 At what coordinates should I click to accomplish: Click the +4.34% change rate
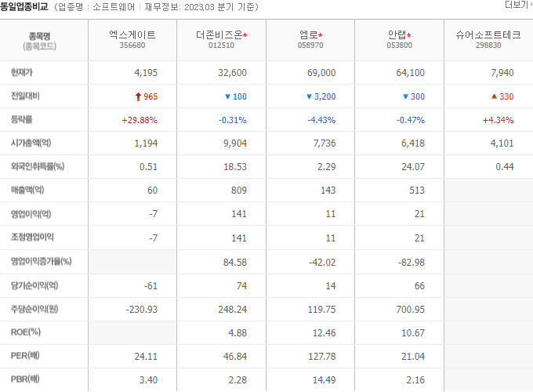[x=498, y=120]
